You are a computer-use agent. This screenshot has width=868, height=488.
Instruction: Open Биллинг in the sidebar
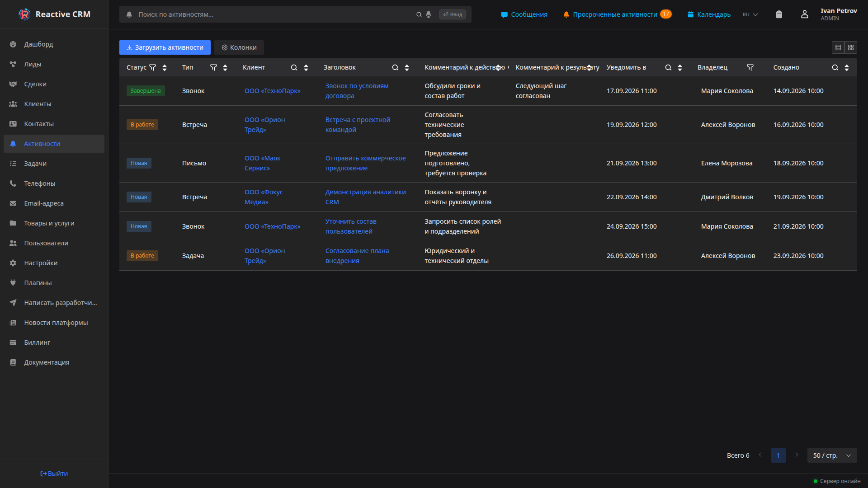click(x=54, y=343)
